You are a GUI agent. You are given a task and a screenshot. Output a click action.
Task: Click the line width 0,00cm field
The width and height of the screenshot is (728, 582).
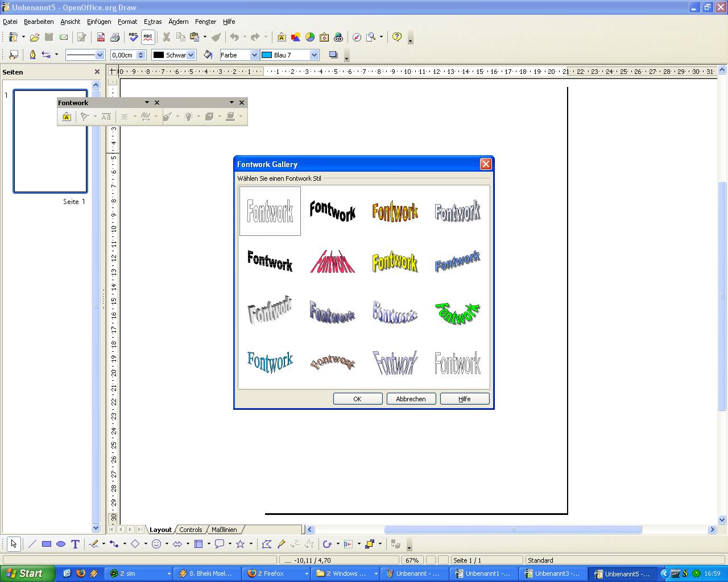coord(123,55)
